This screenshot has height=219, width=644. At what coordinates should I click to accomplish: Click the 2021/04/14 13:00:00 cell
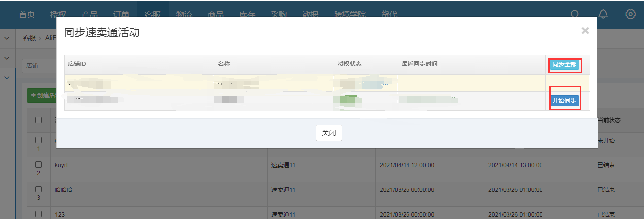pyautogui.click(x=515, y=165)
